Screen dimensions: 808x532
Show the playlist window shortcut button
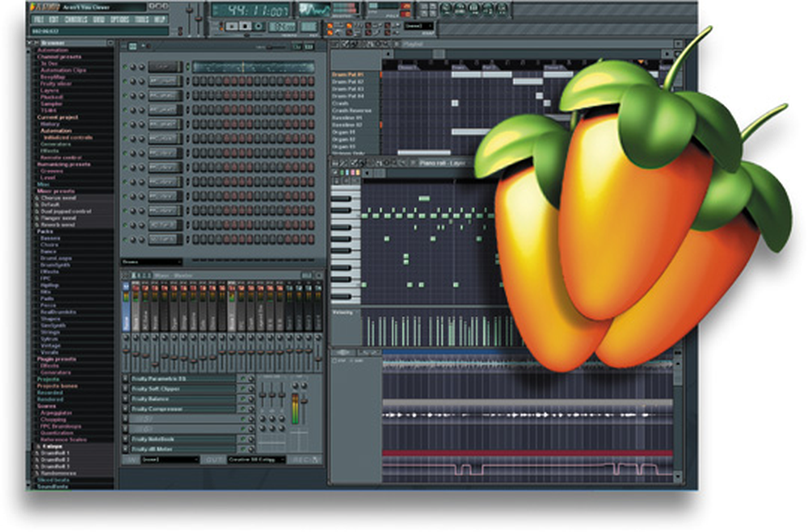click(x=445, y=9)
